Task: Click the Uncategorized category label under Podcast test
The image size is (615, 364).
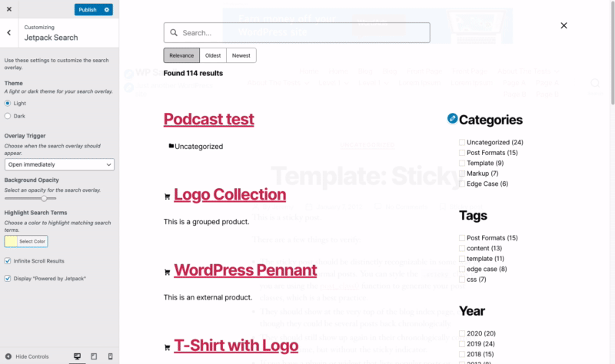Action: (x=199, y=147)
